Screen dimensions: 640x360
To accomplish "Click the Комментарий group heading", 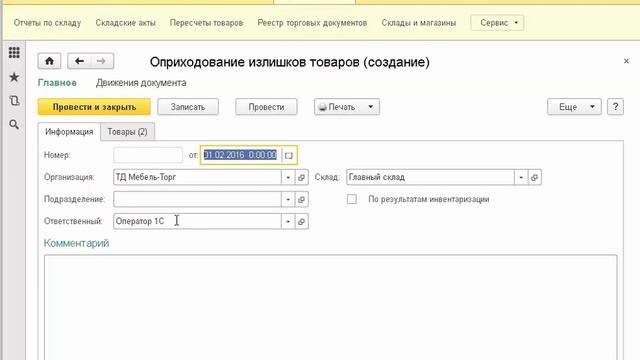I will point(76,243).
